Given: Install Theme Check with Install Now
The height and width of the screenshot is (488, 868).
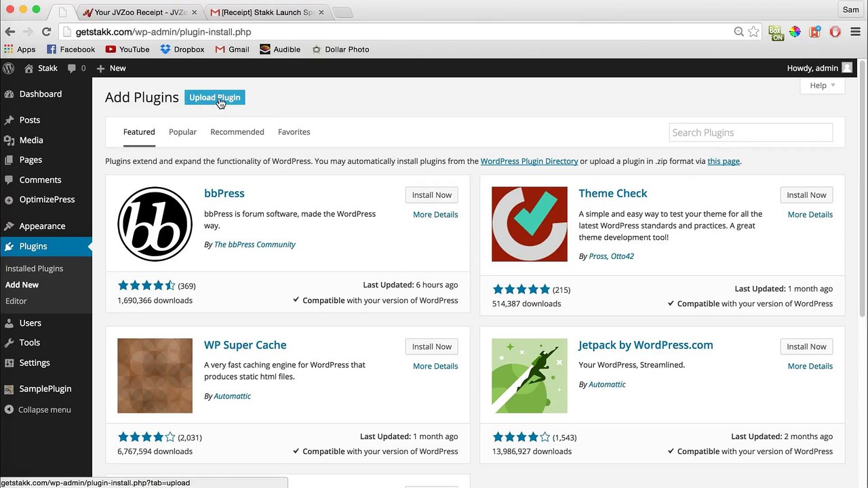Looking at the screenshot, I should 806,195.
